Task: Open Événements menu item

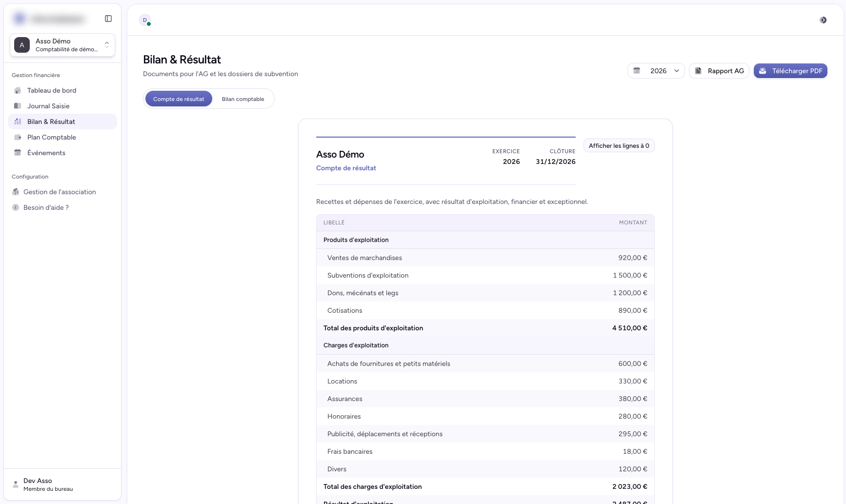Action: 62,153
